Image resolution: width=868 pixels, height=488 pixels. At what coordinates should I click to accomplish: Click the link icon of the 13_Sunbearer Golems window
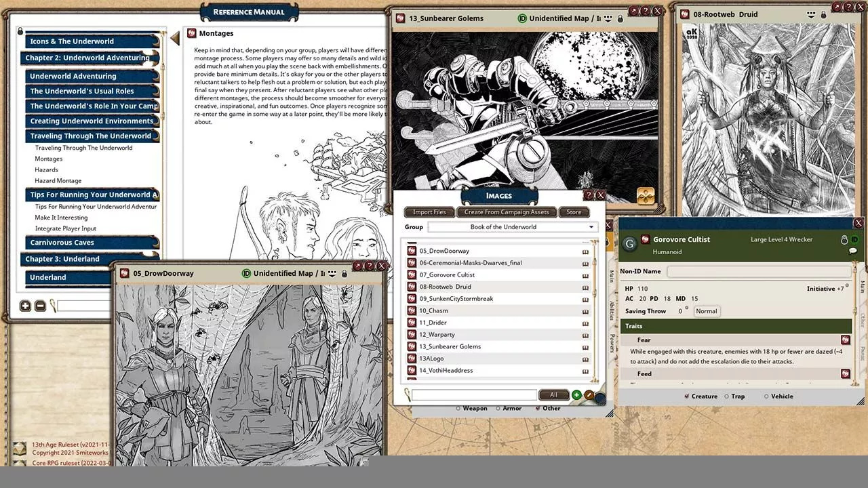(401, 18)
